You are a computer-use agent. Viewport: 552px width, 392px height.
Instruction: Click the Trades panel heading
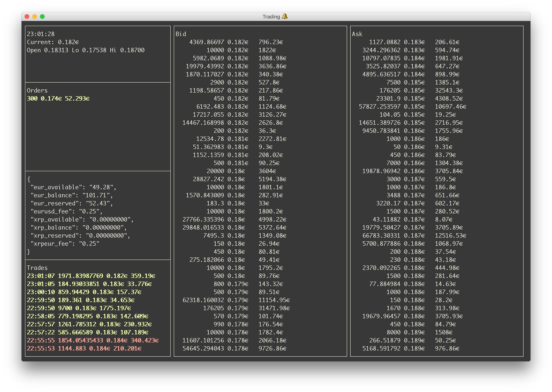(37, 268)
